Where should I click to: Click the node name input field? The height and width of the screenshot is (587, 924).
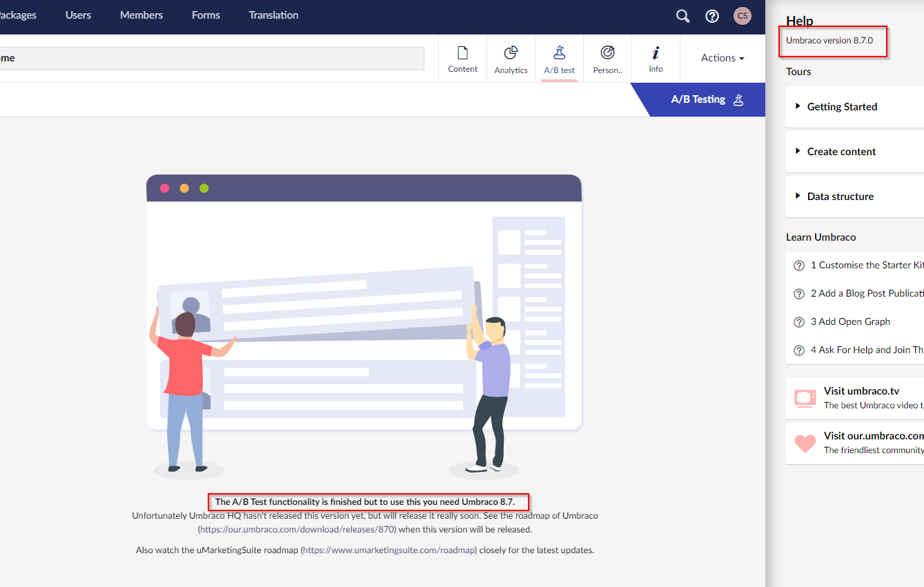(212, 58)
